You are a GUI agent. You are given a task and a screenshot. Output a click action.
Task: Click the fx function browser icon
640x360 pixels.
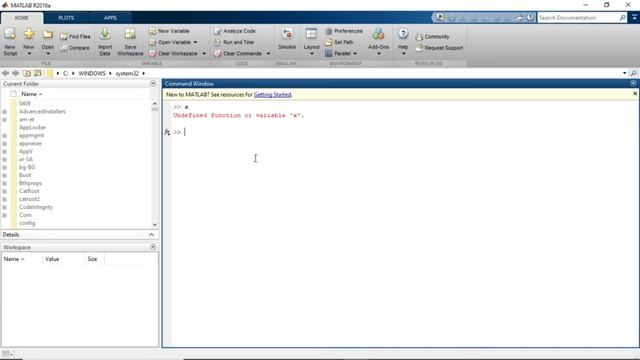pos(167,132)
